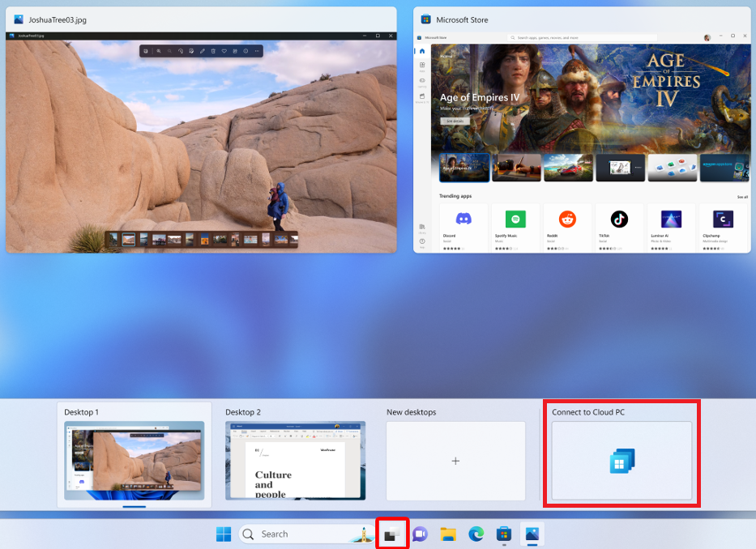Open Help from the Store sidebar
Image resolution: width=756 pixels, height=549 pixels.
click(422, 240)
